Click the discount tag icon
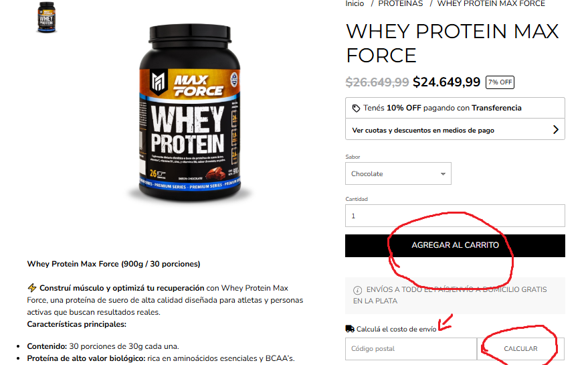 coord(356,108)
